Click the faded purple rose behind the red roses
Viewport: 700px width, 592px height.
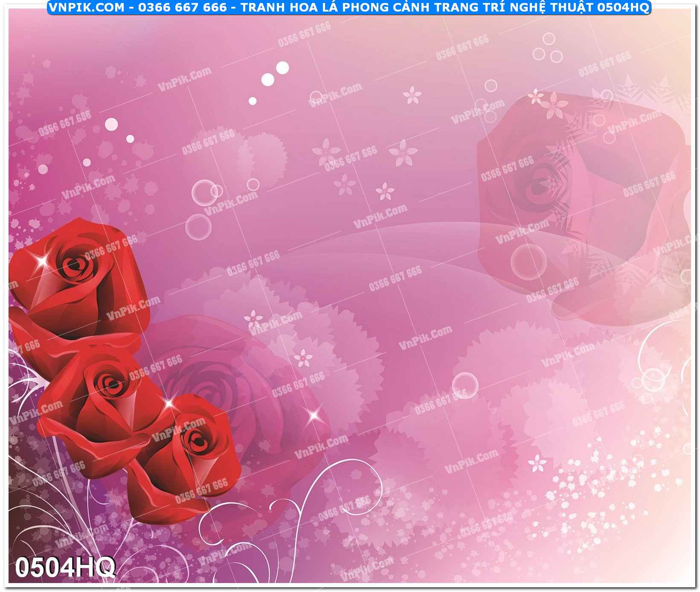tap(222, 384)
